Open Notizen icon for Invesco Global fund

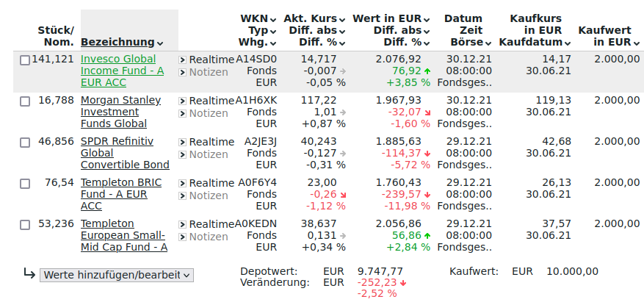(x=183, y=72)
